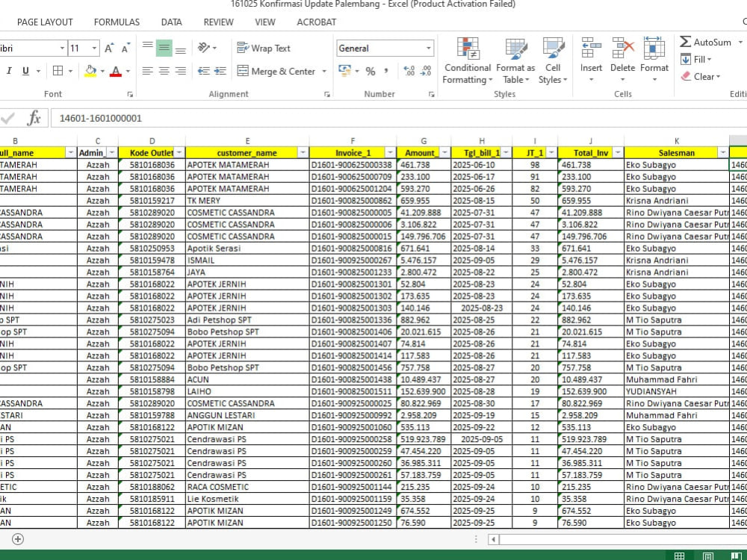Open Conditional Formatting menu
Image resolution: width=747 pixels, height=560 pixels.
468,60
